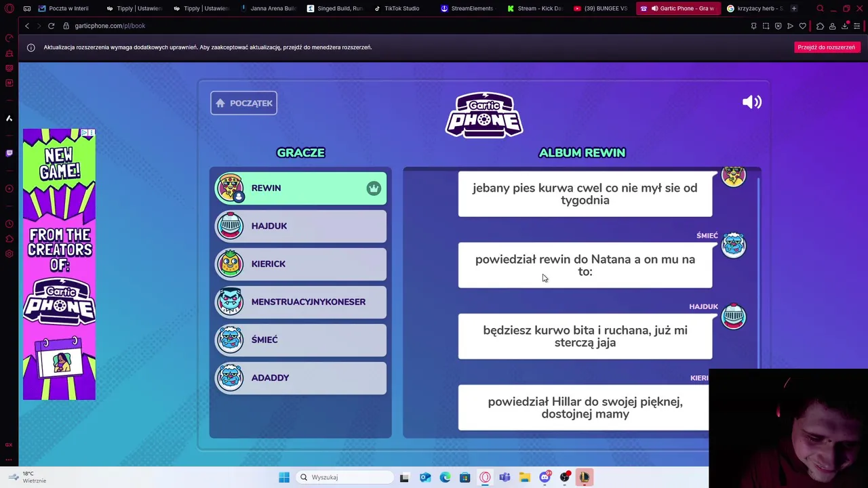Click the heart bookmark icon in address bar
868x488 pixels.
tap(803, 26)
